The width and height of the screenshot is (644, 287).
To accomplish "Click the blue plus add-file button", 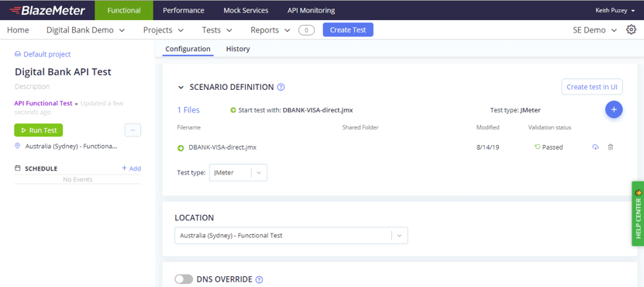I will pos(614,109).
